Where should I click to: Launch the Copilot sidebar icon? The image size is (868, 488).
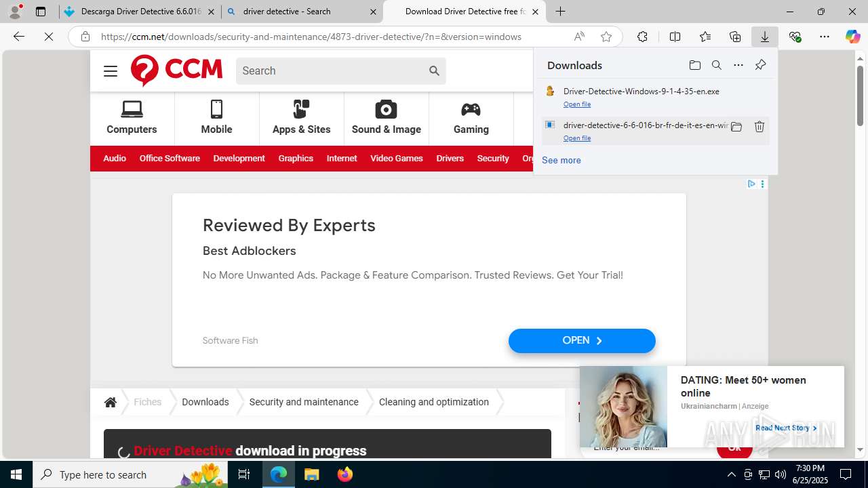[852, 37]
